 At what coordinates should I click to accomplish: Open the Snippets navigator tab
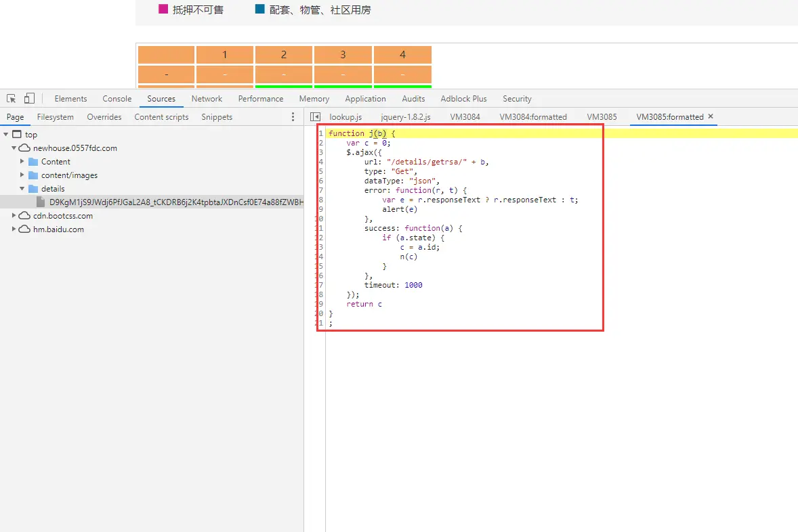pos(217,117)
